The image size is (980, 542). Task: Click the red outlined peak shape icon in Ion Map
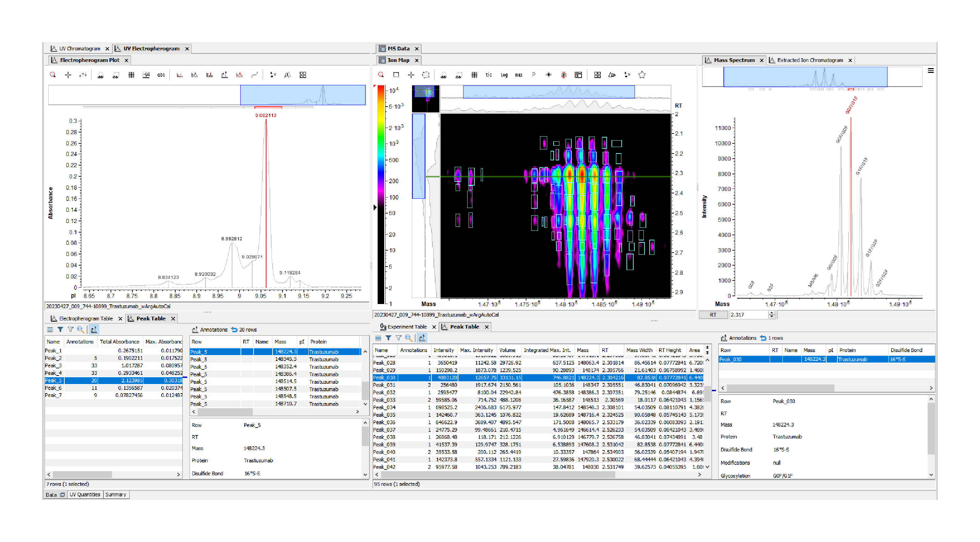coord(564,75)
